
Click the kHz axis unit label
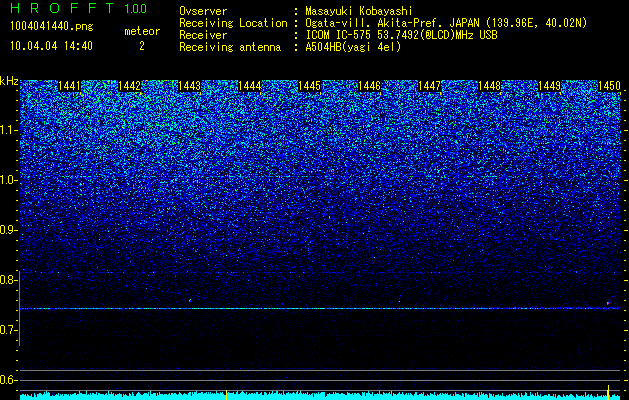[x=9, y=81]
